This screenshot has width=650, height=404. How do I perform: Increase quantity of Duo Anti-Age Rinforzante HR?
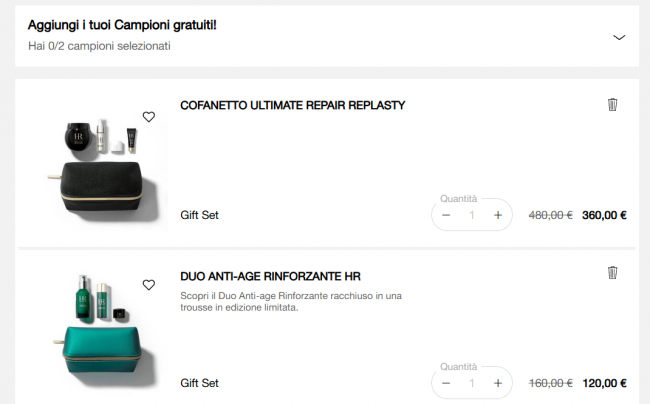[x=498, y=383]
